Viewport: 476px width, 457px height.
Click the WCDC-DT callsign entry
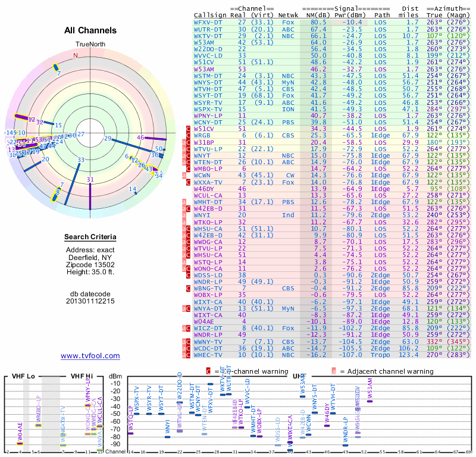(209, 348)
